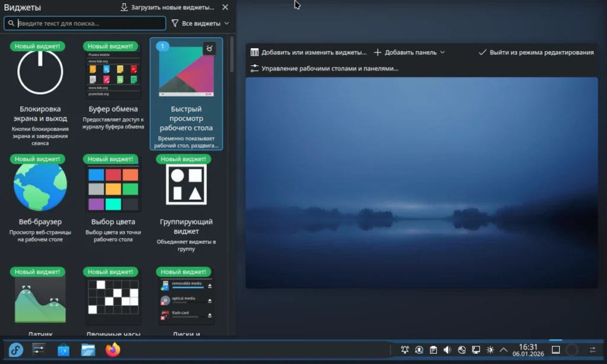Screen dimensions: 607x364
Task: Click the desktop wallpaper preview
Action: coord(421,183)
